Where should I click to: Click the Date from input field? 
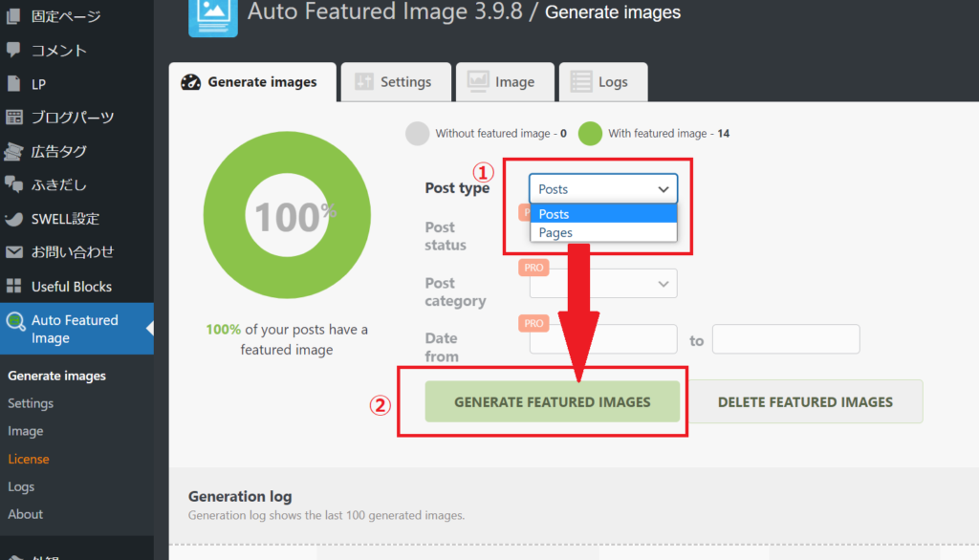(603, 339)
